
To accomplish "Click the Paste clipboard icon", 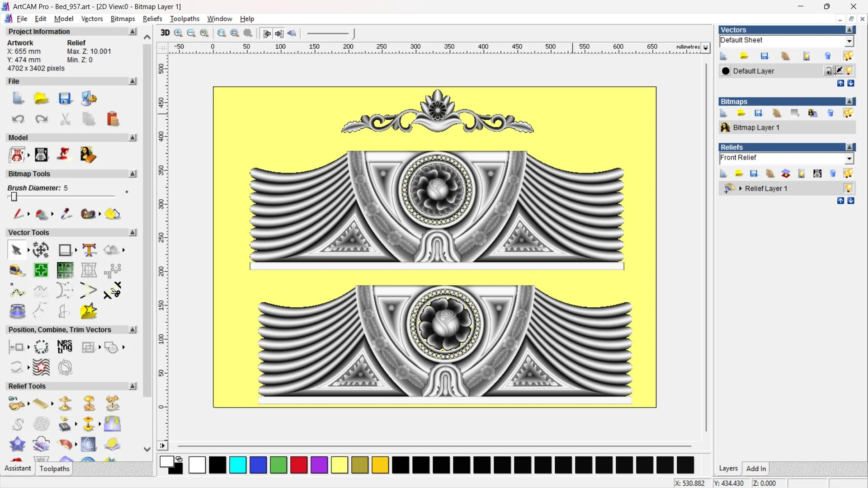I will tap(113, 119).
